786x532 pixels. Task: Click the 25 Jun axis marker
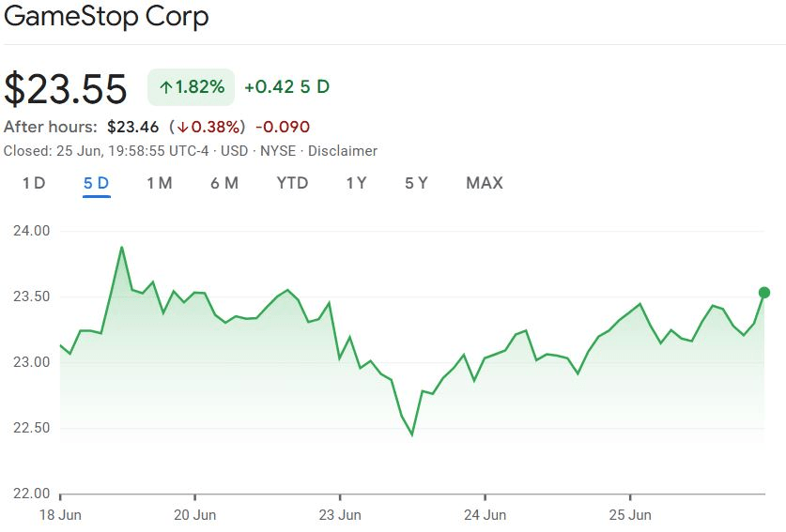tap(630, 514)
